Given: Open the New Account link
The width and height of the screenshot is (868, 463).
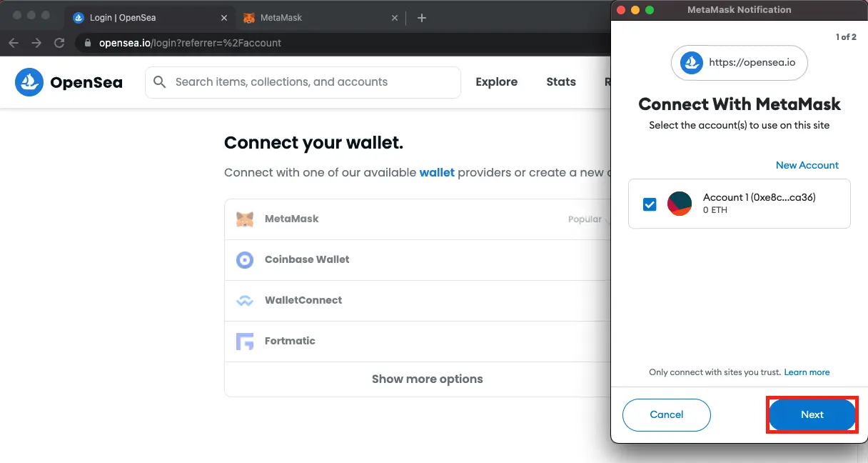Looking at the screenshot, I should (x=807, y=165).
